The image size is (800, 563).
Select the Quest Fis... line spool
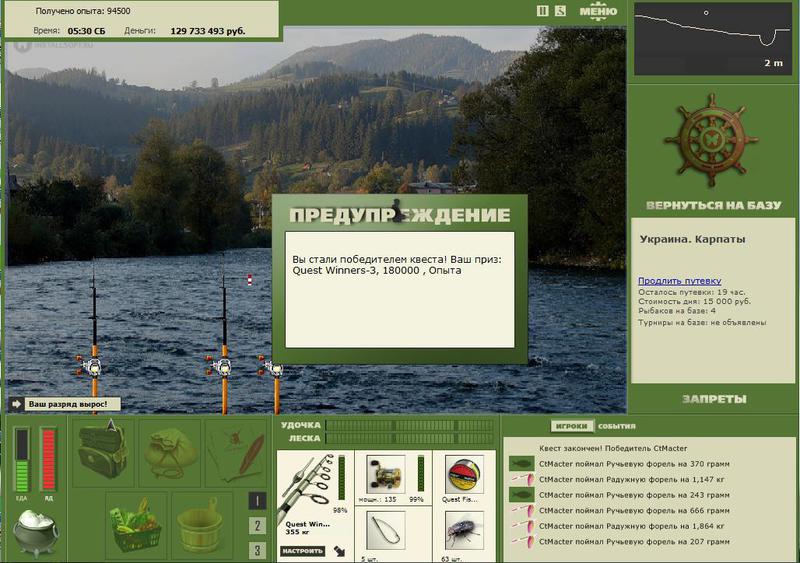(x=464, y=474)
